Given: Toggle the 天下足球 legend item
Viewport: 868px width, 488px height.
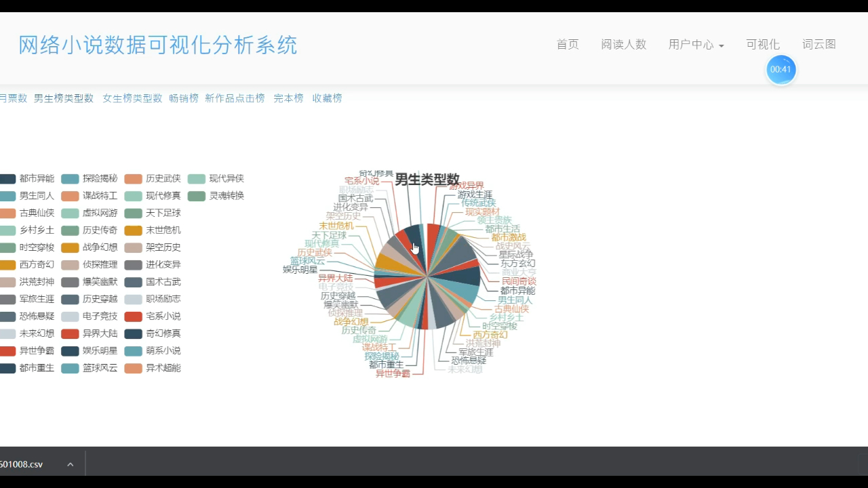Looking at the screenshot, I should click(153, 213).
